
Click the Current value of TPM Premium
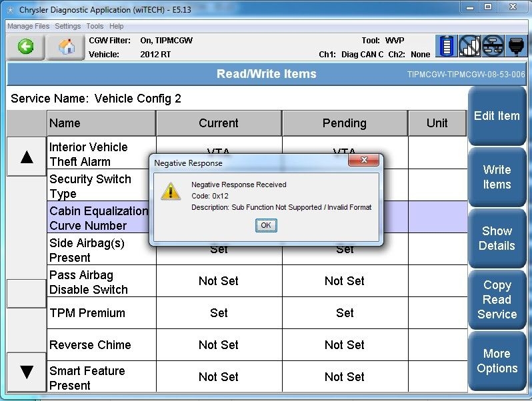pyautogui.click(x=219, y=313)
